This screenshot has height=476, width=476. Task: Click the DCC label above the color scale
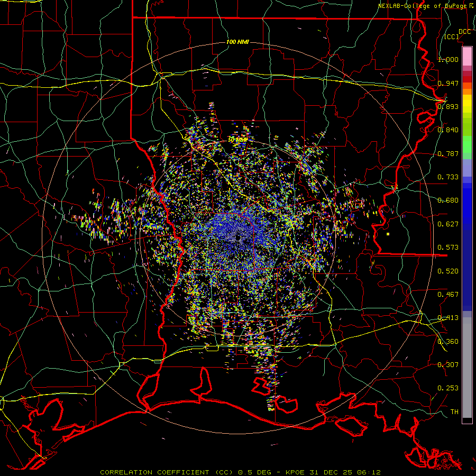[464, 32]
